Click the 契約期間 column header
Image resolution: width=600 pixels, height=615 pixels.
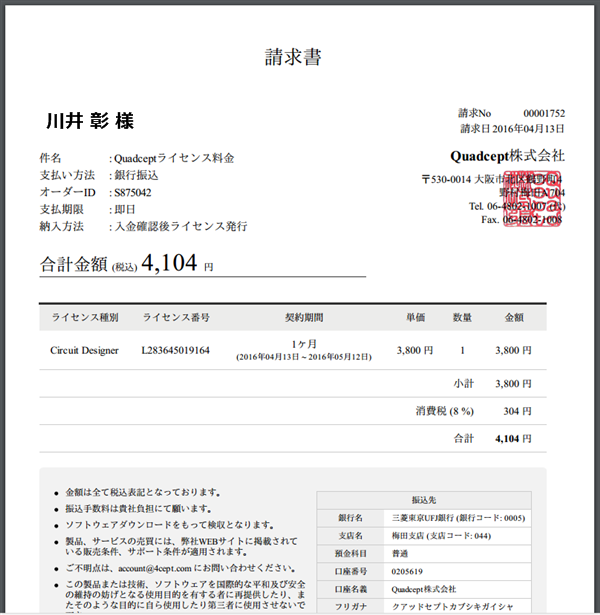304,317
